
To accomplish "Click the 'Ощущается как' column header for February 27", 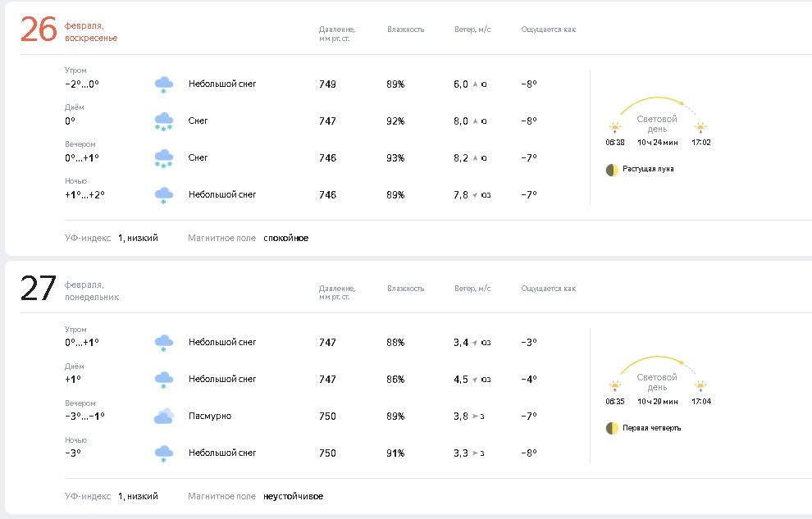I will [549, 289].
